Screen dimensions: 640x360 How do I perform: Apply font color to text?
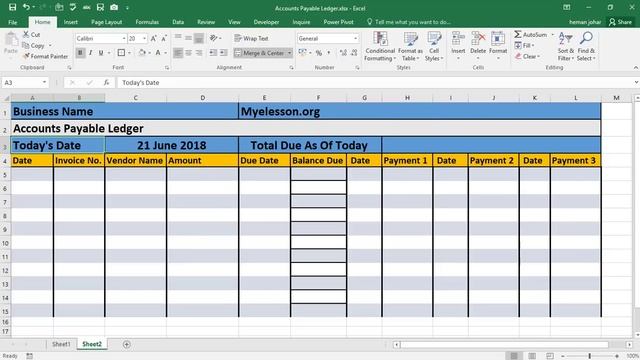pyautogui.click(x=158, y=53)
